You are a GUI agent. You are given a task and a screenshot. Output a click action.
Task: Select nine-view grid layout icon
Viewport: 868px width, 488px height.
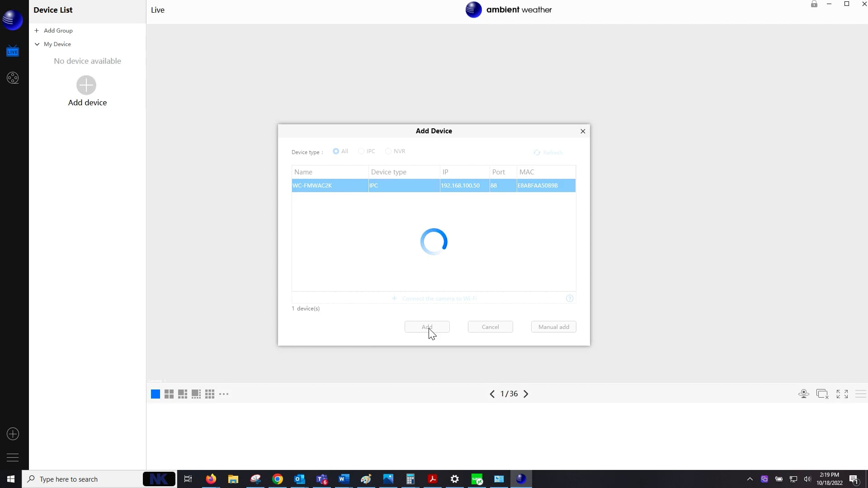click(210, 394)
